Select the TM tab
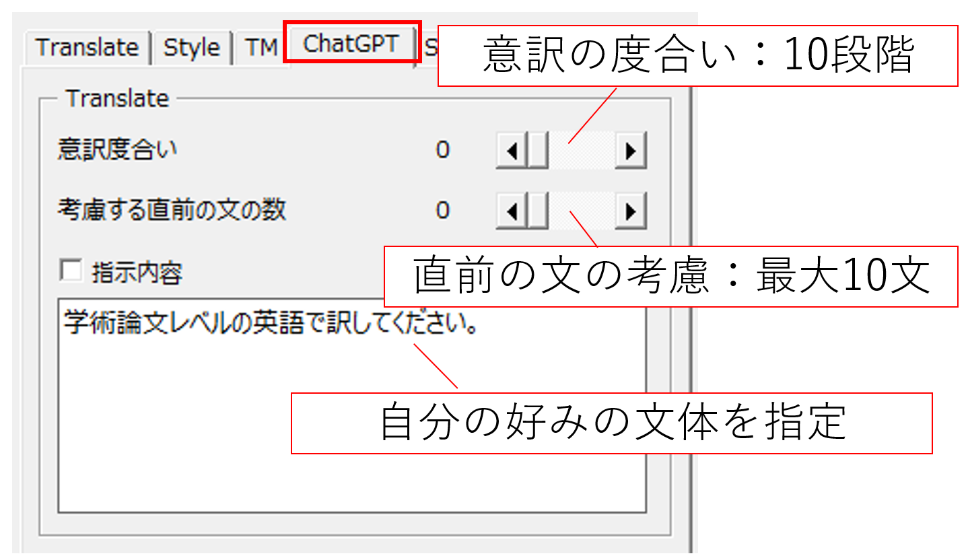Screen dimensions: 968x560 point(261,48)
